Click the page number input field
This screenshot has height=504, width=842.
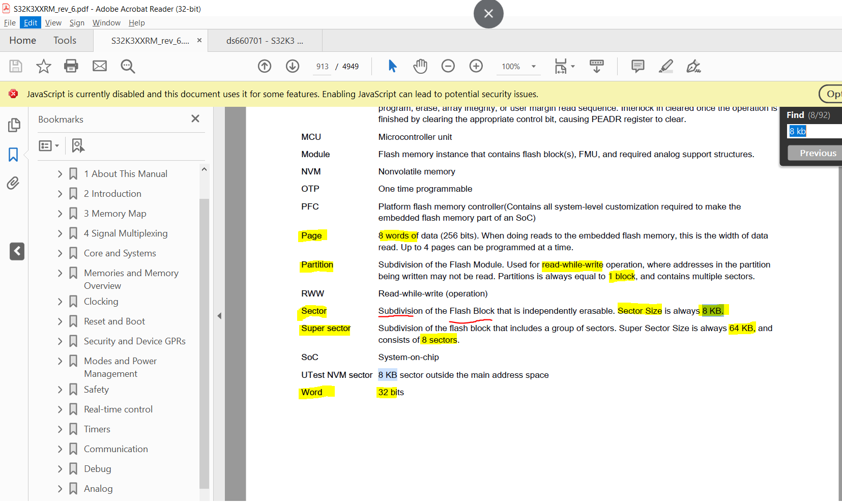pos(322,66)
